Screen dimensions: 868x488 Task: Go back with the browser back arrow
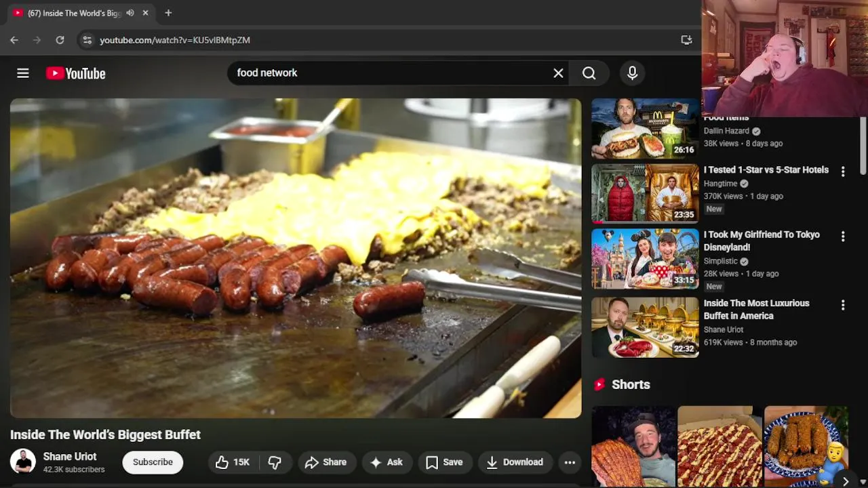pyautogui.click(x=14, y=40)
